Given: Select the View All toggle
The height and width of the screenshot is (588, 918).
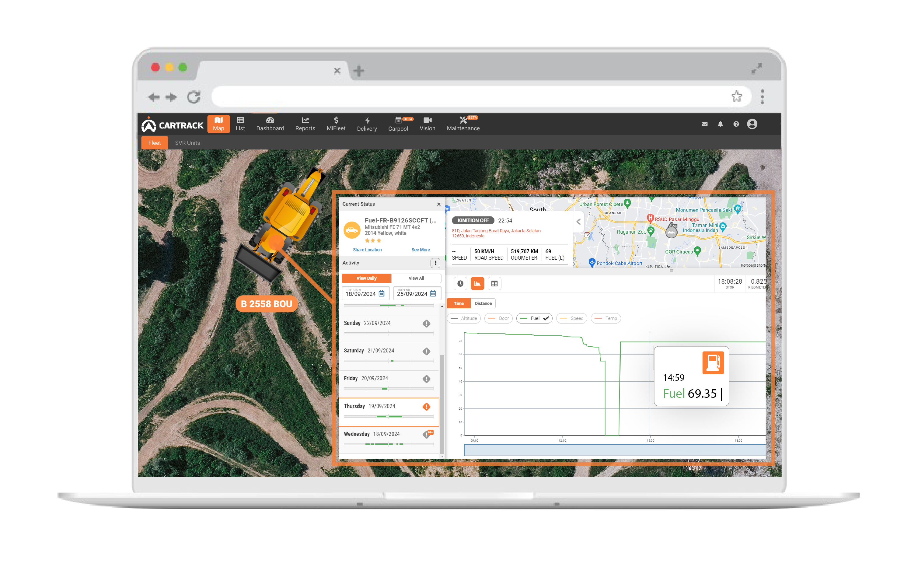Looking at the screenshot, I should click(416, 278).
